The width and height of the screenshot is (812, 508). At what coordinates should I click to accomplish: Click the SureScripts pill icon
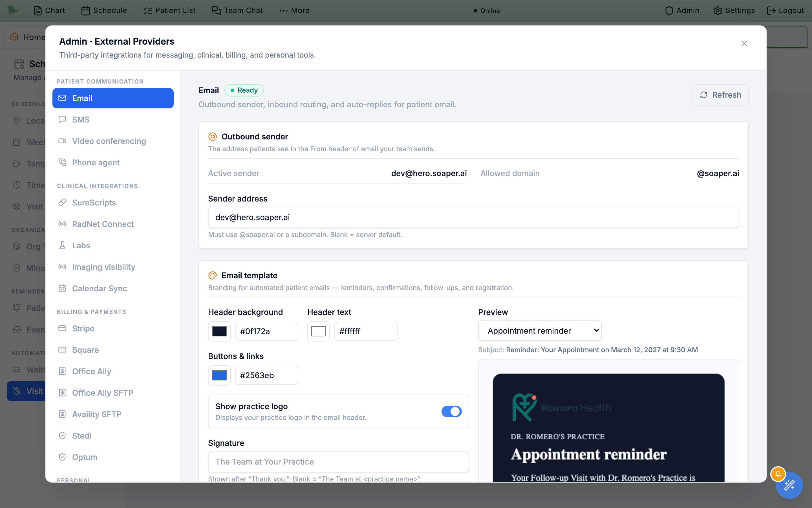tap(62, 202)
